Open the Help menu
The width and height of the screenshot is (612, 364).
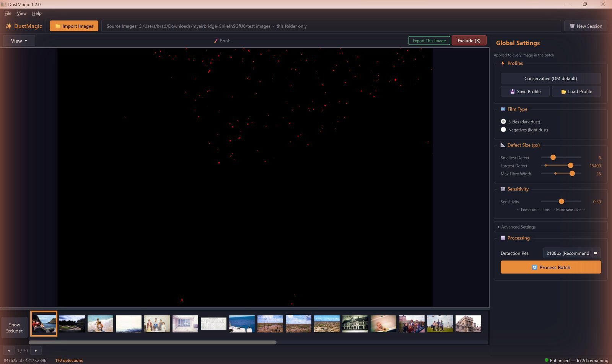37,13
